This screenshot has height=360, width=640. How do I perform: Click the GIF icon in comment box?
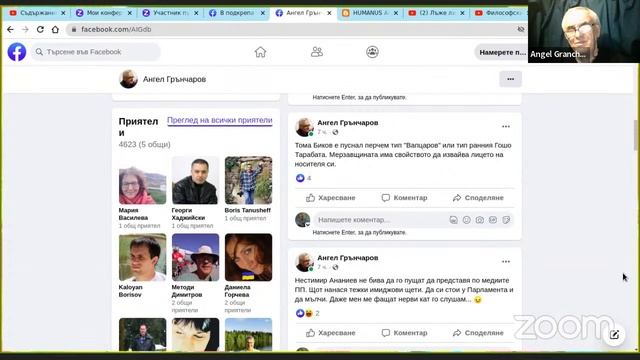(493, 220)
